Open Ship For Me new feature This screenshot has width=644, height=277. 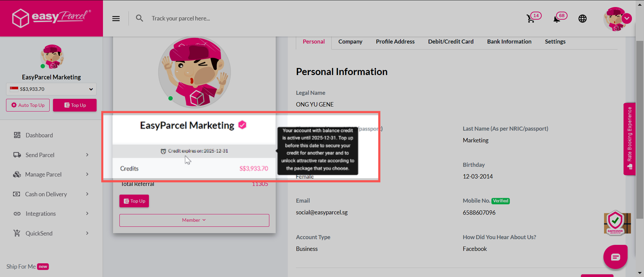point(28,267)
